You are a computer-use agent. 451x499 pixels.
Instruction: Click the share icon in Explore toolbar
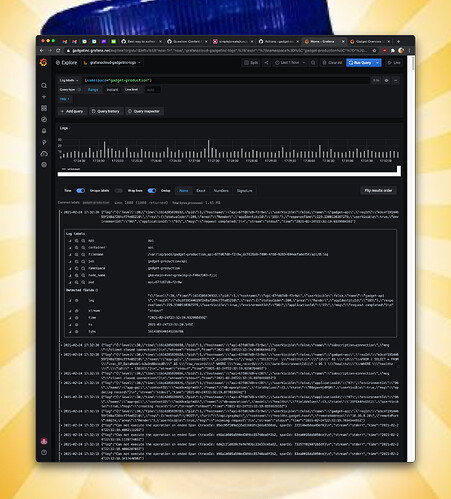click(266, 63)
